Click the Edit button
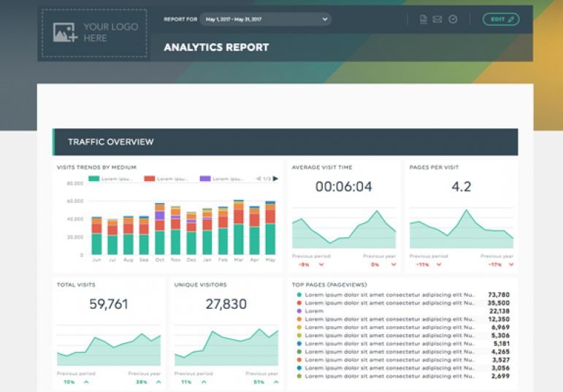Image resolution: width=563 pixels, height=392 pixels. (x=501, y=19)
